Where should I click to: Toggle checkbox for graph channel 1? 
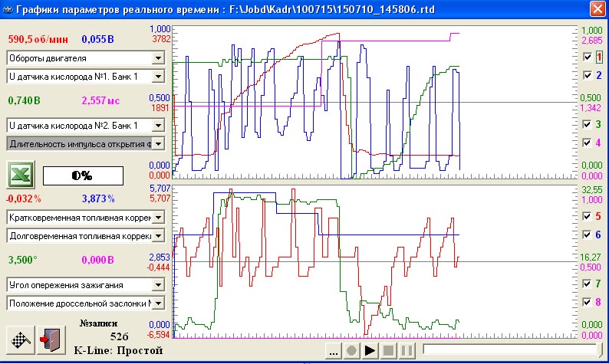coord(588,57)
